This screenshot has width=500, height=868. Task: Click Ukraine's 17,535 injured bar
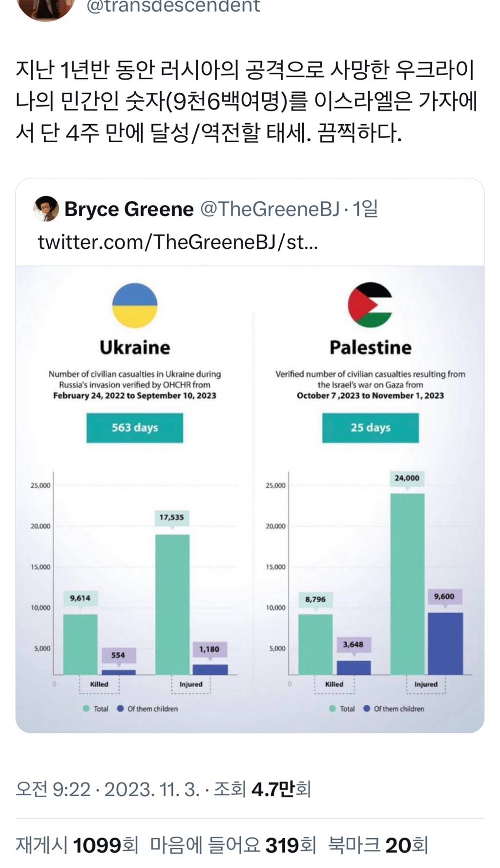(172, 605)
